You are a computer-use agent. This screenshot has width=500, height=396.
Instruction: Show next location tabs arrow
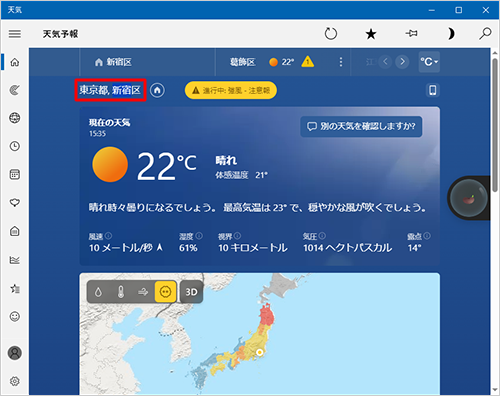pos(402,62)
